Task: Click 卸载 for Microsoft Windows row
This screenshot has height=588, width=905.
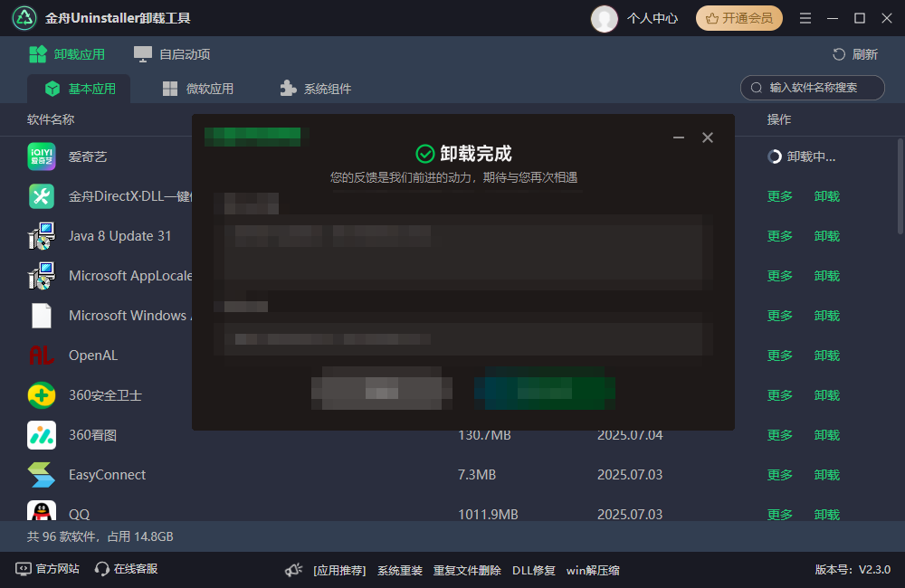Action: pos(826,316)
